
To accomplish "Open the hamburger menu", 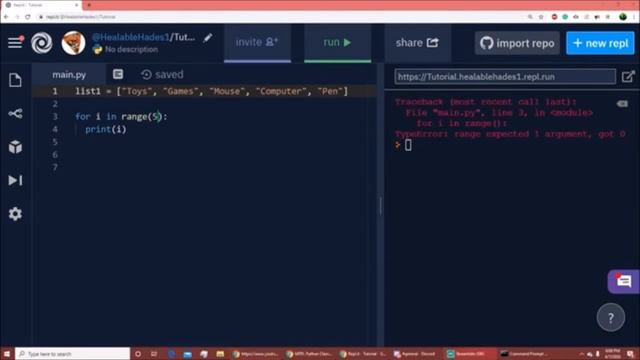I will pyautogui.click(x=15, y=42).
